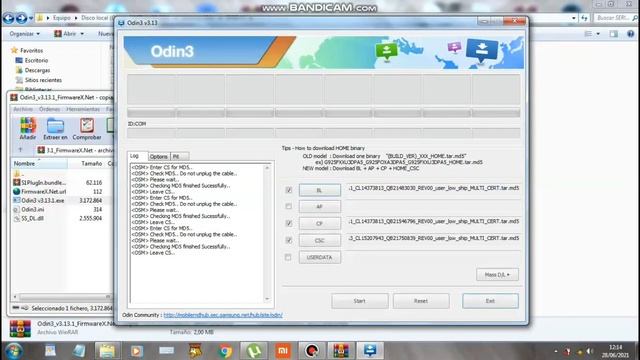
Task: Enable the USERDATA checkbox
Action: coord(288,257)
